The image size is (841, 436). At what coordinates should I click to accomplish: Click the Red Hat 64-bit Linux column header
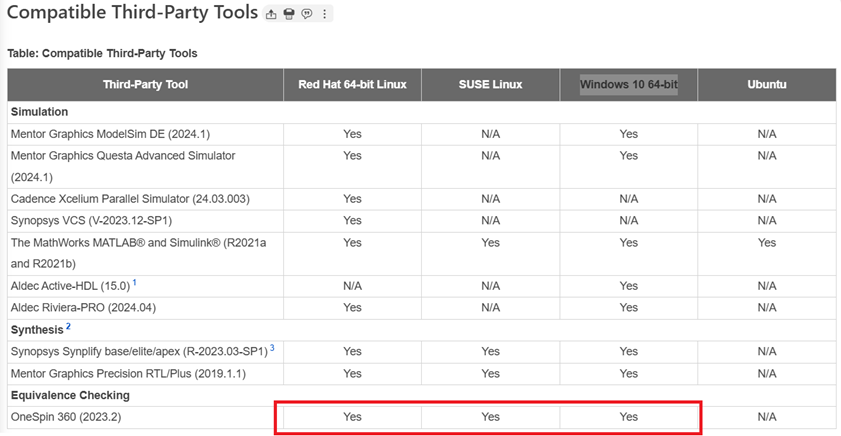point(352,85)
